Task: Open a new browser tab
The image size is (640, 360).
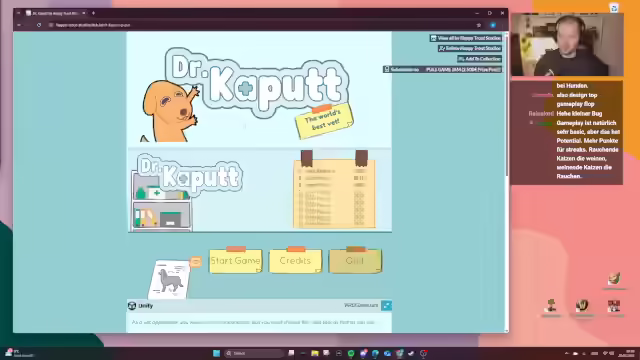Action: coord(93,13)
